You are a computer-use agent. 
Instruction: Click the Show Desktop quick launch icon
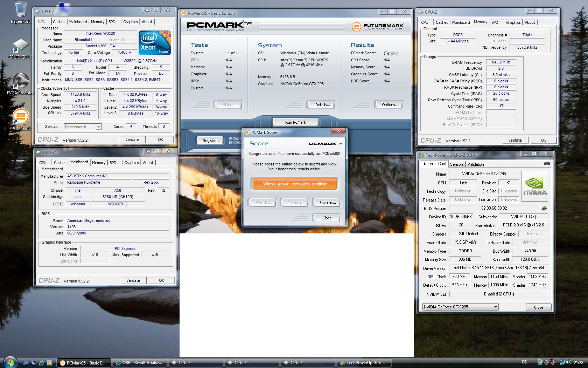coord(26,363)
